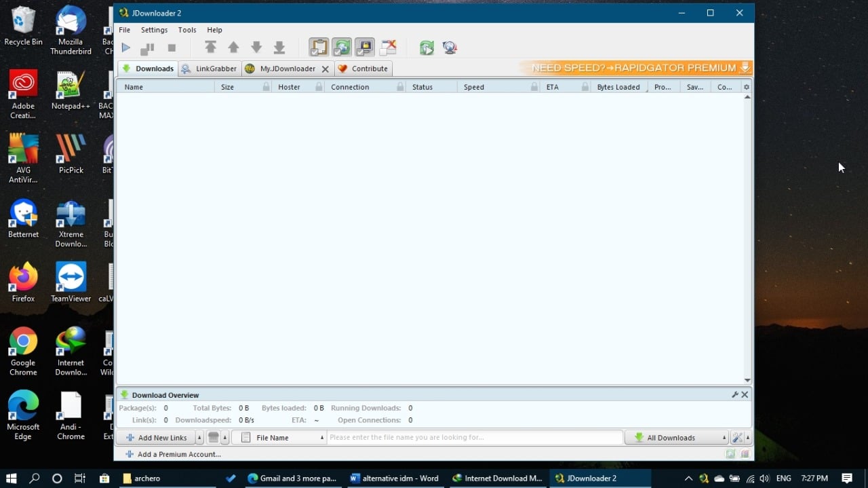The image size is (868, 488).
Task: Toggle clipboard observer in toolbar
Action: [319, 47]
